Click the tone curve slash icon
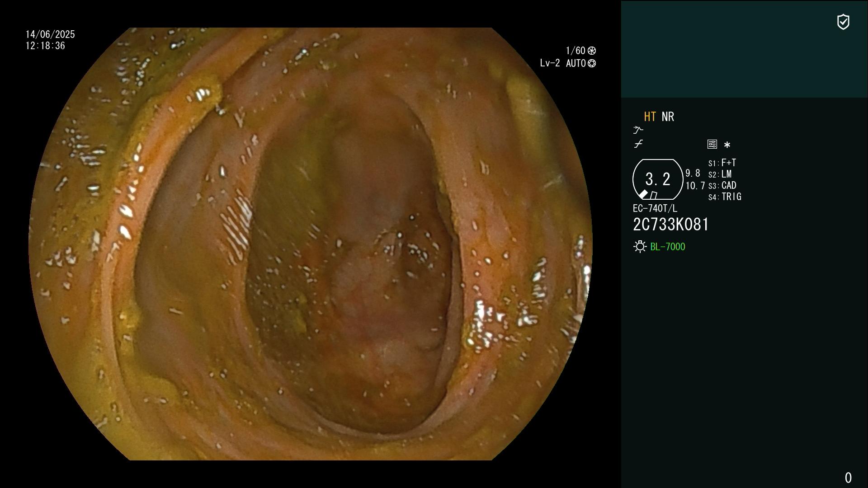The width and height of the screenshot is (868, 488). pyautogui.click(x=638, y=144)
